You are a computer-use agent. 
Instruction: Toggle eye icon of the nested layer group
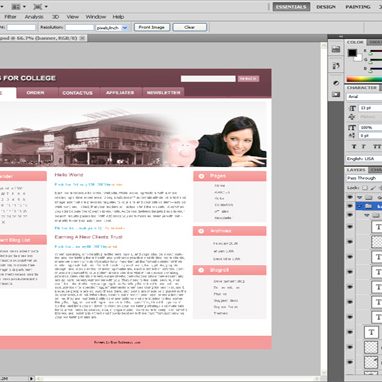350,215
